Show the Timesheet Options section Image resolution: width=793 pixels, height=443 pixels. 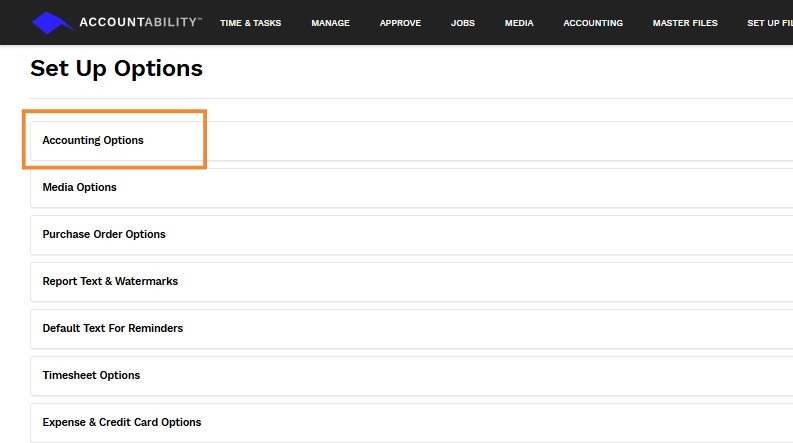tap(91, 376)
